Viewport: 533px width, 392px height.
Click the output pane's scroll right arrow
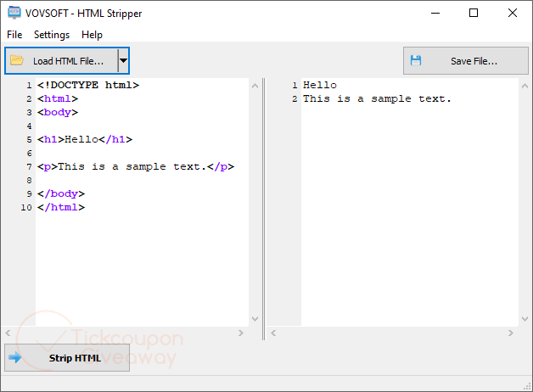click(x=511, y=333)
